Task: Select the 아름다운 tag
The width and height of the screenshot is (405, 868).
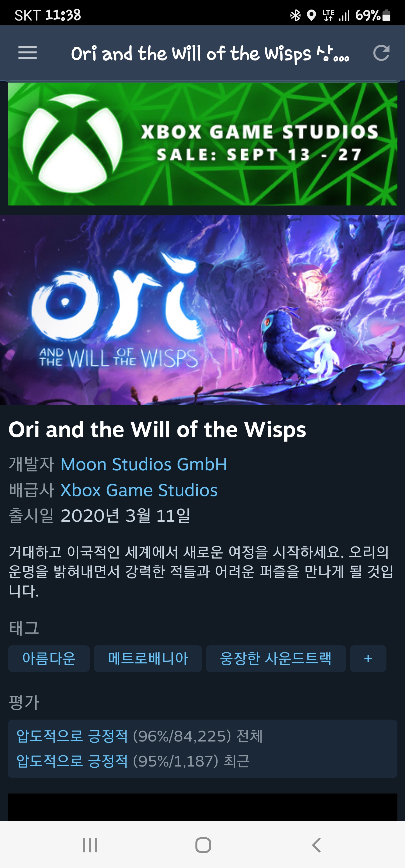Action: click(49, 658)
